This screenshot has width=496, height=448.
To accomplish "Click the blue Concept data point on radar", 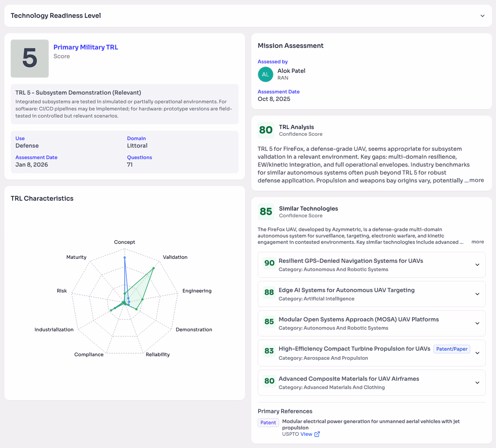I will click(125, 258).
